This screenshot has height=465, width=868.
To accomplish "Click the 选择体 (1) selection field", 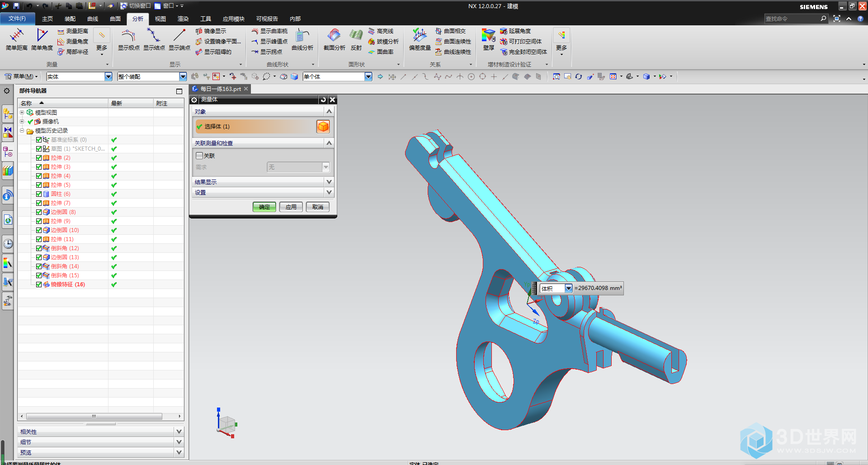I will pos(255,127).
